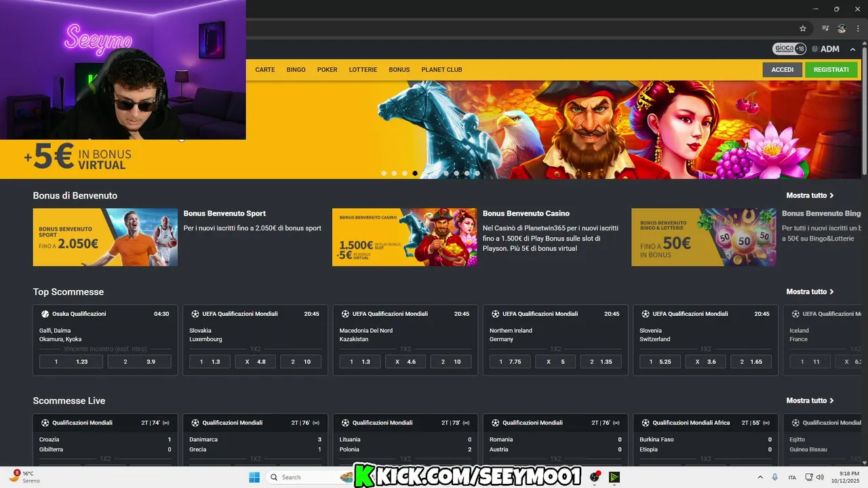Select draw X 3.6 for Slovenia–Switzerland
The width and height of the screenshot is (868, 488).
tap(705, 362)
